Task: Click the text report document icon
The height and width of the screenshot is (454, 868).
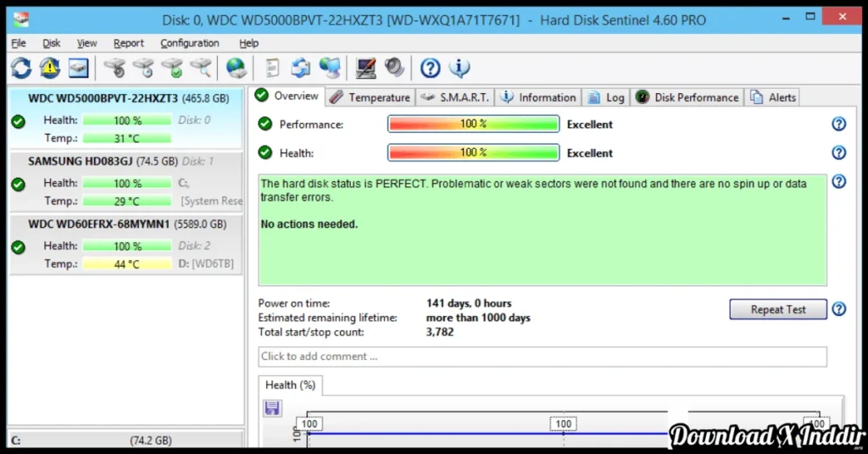Action: (272, 68)
